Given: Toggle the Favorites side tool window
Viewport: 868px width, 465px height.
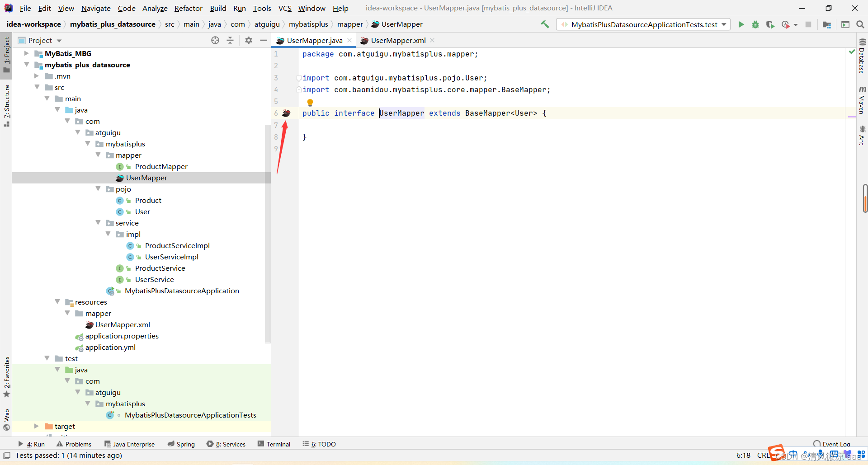Looking at the screenshot, I should 7,376.
